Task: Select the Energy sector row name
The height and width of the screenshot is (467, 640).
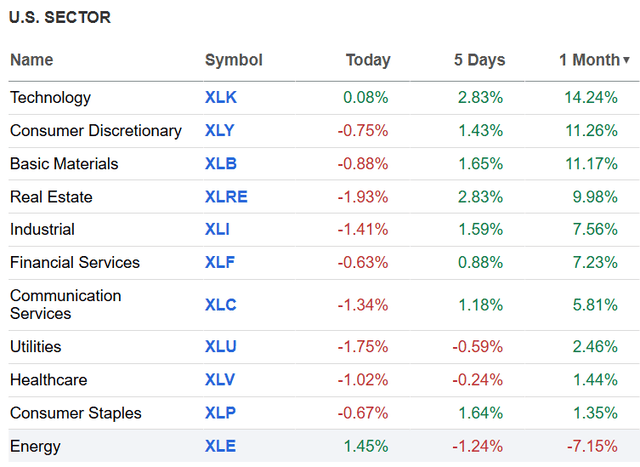Action: [35, 446]
